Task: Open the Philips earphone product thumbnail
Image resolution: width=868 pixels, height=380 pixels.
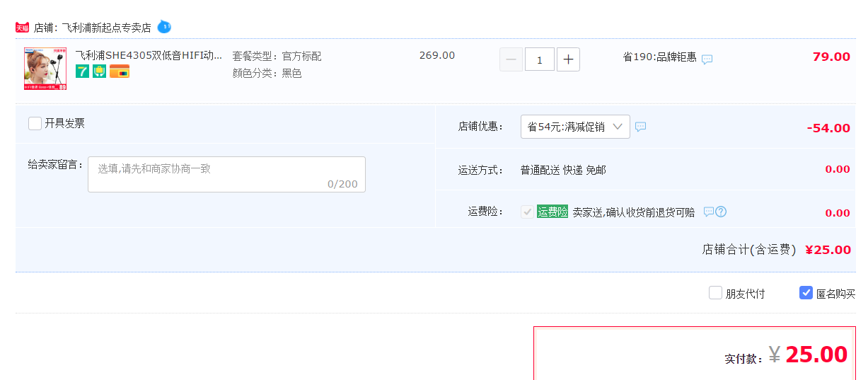Action: pos(45,69)
